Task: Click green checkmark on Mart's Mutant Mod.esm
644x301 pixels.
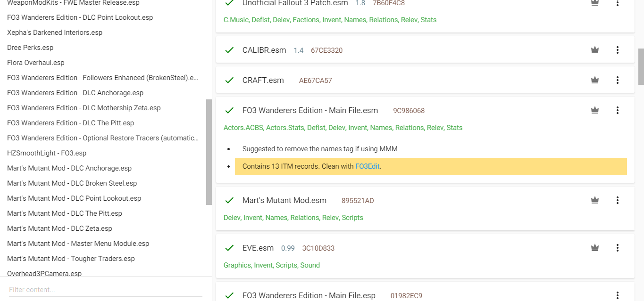Action: 229,200
